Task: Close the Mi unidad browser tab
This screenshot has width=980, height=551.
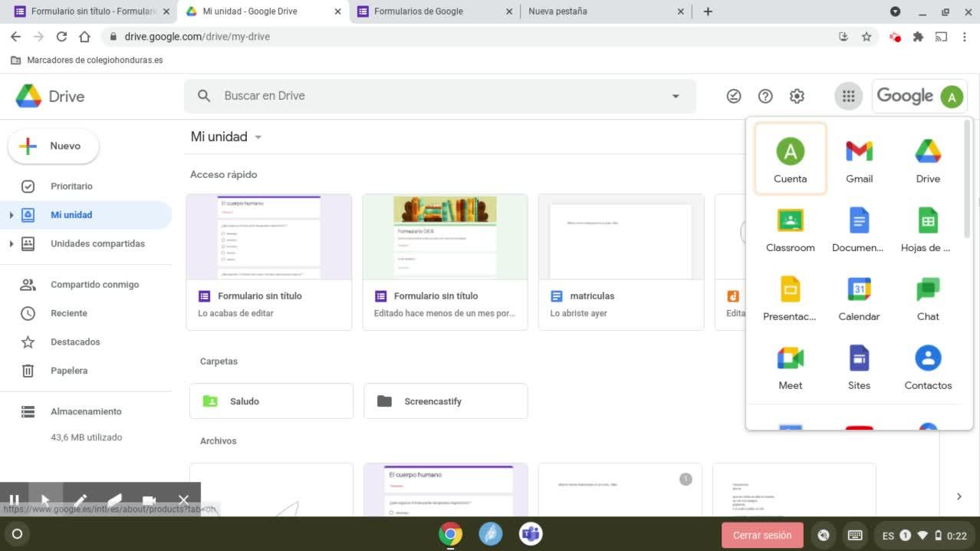Action: click(x=337, y=12)
